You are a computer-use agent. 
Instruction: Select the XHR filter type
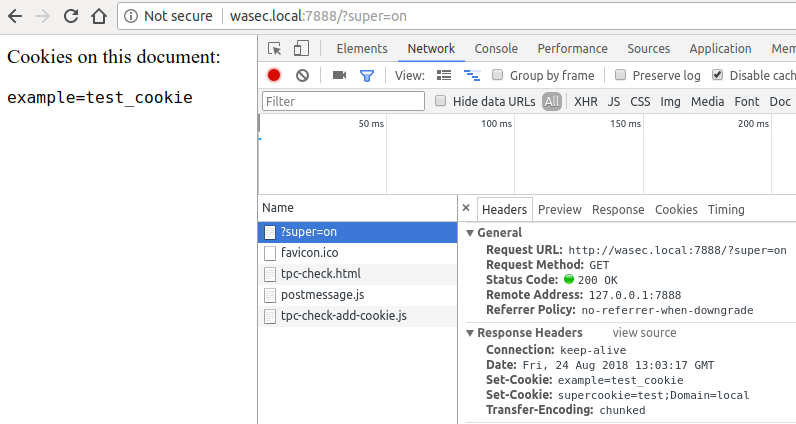click(586, 101)
